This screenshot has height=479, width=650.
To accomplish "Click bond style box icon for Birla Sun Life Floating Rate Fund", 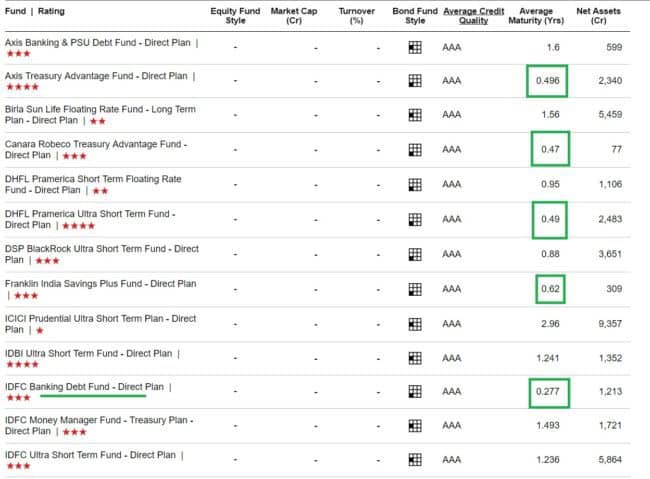I will click(x=415, y=115).
